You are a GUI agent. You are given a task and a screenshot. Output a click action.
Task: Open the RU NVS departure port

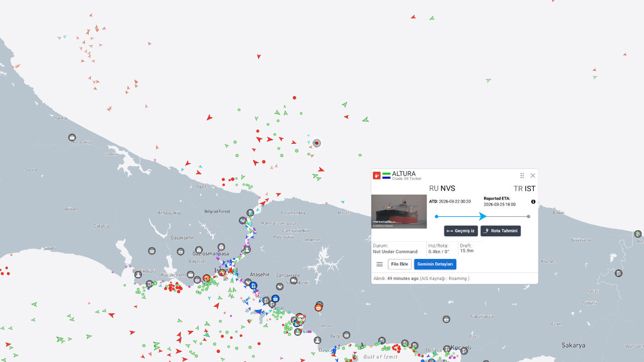[442, 189]
